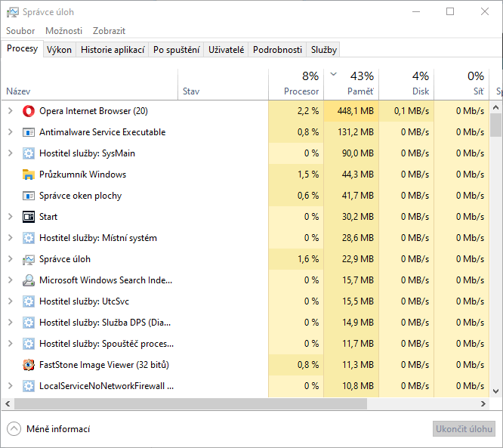Select the Microsoft Windows Search Indexer icon
This screenshot has width=503, height=448.
29,280
